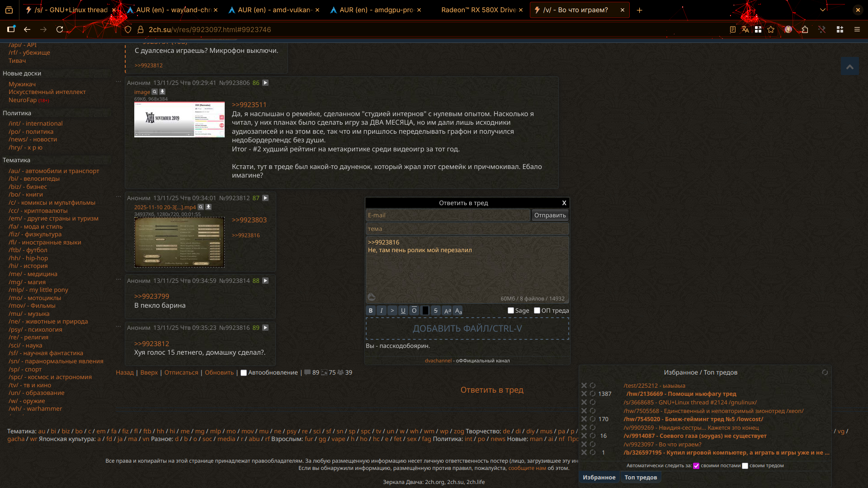Download the attached mp4 file of post 9923812
The width and height of the screenshot is (868, 488).
pos(208,207)
